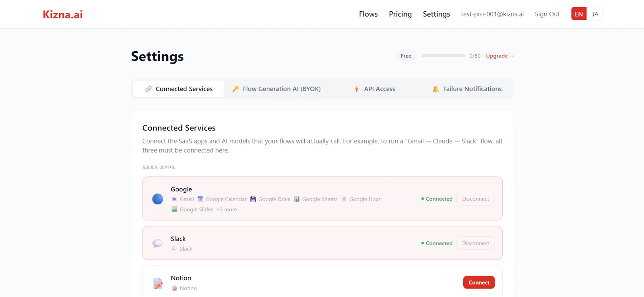Viewport: 644px width, 297px height.
Task: Click the 'Settings' page heading
Action: click(x=157, y=56)
